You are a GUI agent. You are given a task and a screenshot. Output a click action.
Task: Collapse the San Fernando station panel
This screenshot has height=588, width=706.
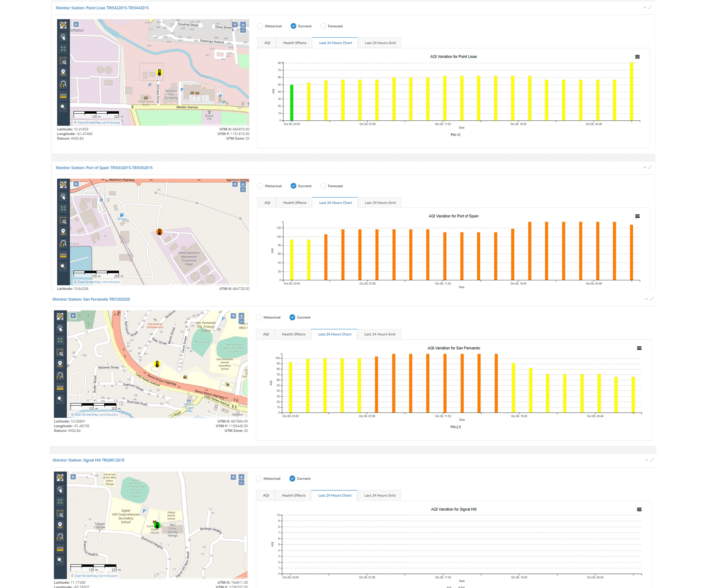tap(646, 299)
